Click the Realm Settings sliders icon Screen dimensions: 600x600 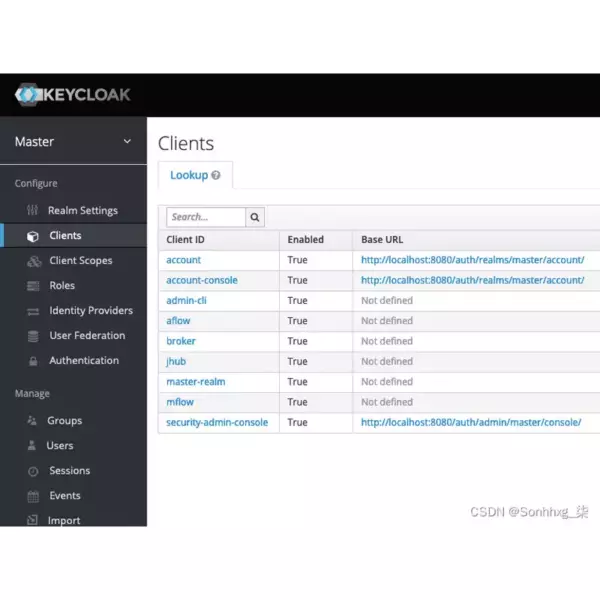33,210
